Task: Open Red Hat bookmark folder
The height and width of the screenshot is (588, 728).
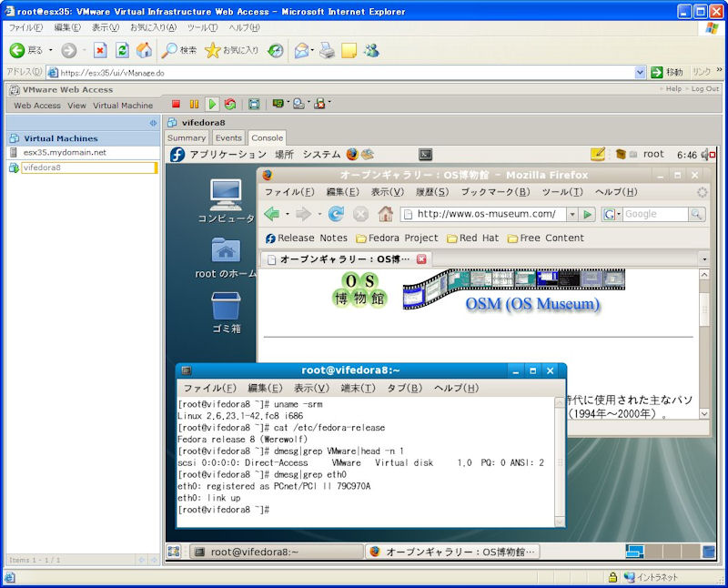Action: click(472, 238)
